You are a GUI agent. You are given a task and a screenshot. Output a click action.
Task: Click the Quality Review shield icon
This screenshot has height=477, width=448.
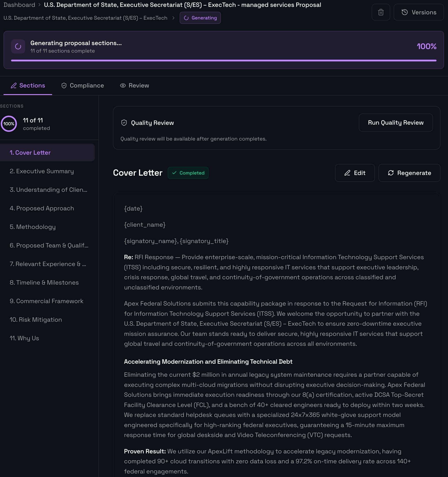pyautogui.click(x=124, y=123)
